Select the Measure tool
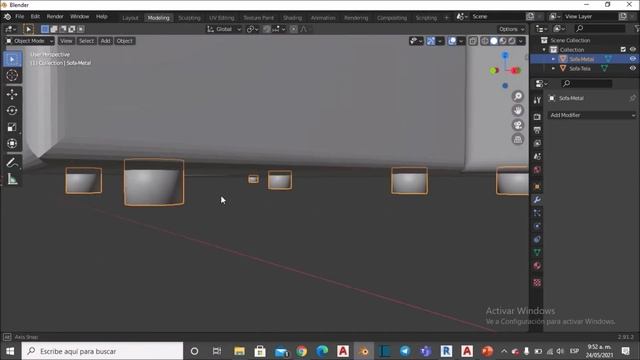Image resolution: width=640 pixels, height=360 pixels. 12,179
